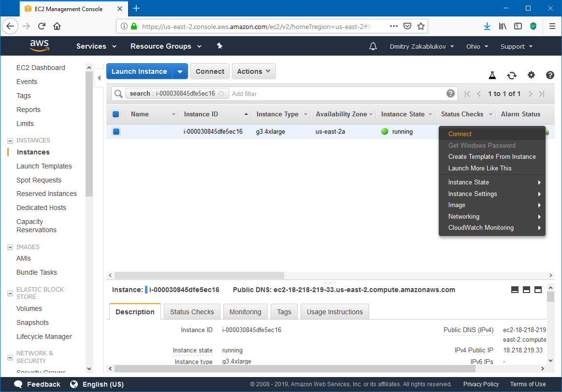Collapse the IMAGES sidebar section
The width and height of the screenshot is (562, 392).
click(10, 247)
